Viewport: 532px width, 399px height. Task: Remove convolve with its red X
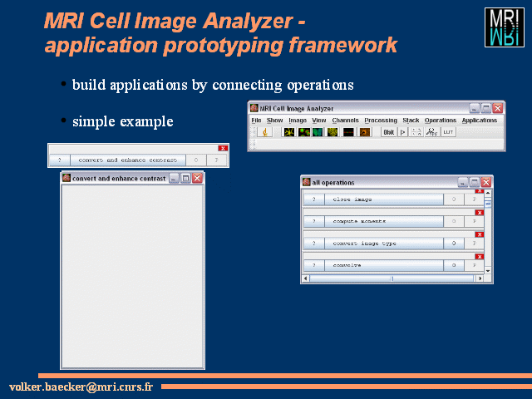point(479,257)
